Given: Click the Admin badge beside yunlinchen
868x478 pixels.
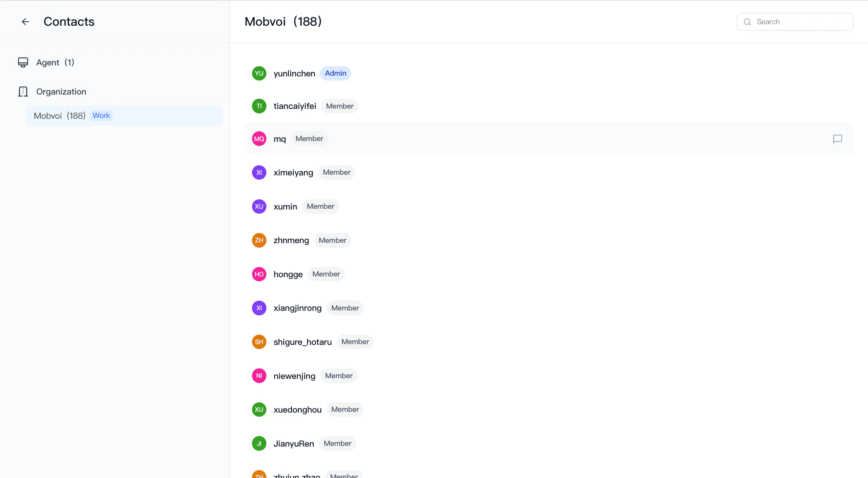Looking at the screenshot, I should (335, 73).
